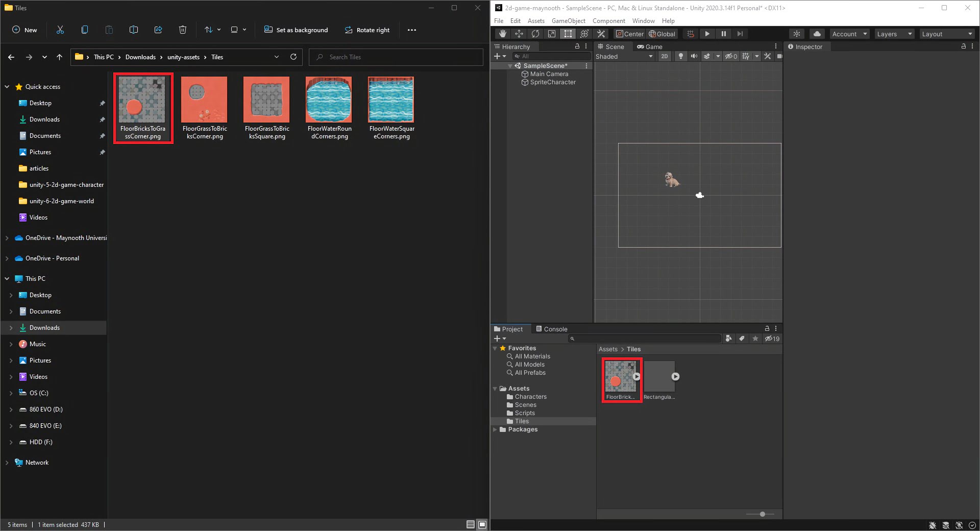Viewport: 980px width, 531px height.
Task: Save the Project search as favorite
Action: coord(755,339)
